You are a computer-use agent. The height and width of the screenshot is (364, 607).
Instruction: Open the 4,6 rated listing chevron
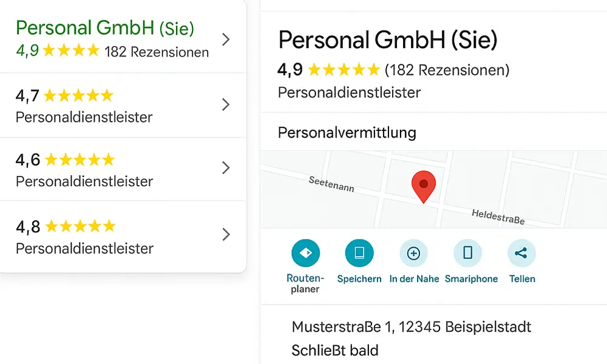click(226, 168)
